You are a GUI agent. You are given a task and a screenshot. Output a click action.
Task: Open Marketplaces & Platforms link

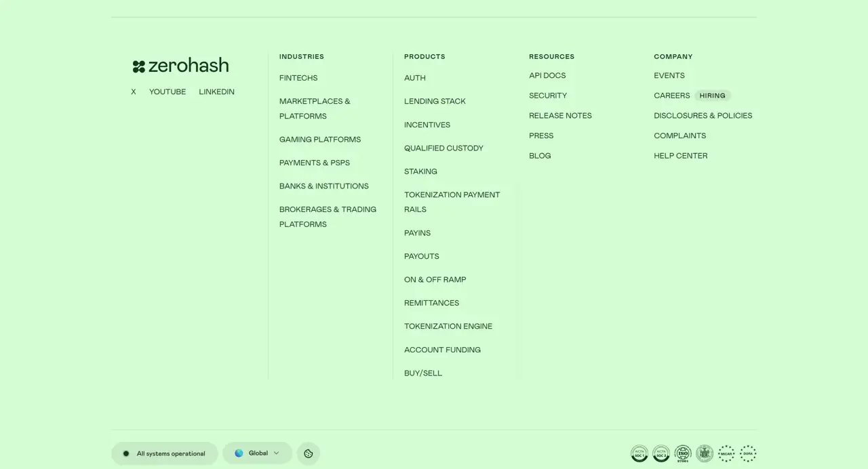(x=315, y=108)
